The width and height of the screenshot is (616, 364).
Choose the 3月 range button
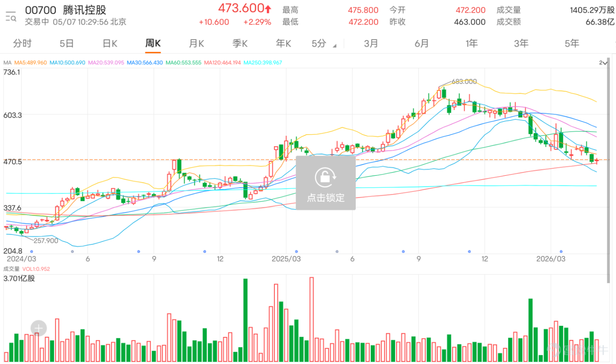tap(371, 43)
